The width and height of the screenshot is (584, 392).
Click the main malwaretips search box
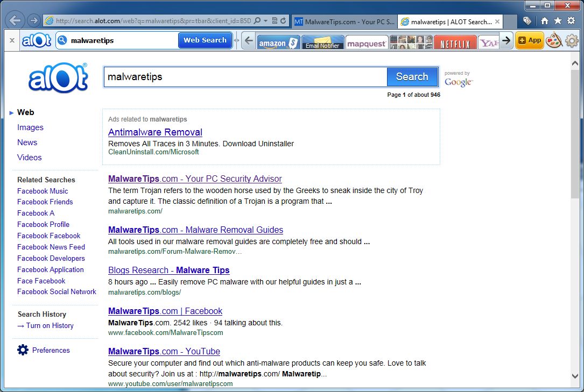point(245,77)
